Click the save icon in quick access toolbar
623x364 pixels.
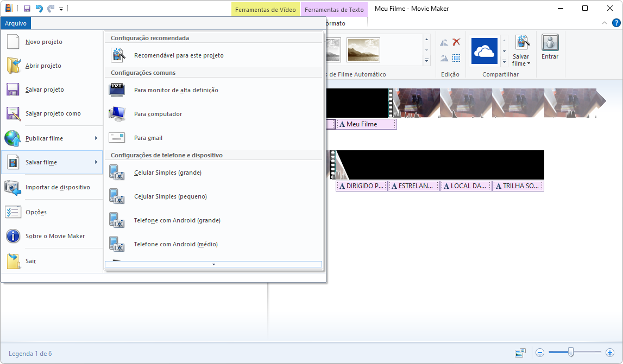coord(27,8)
